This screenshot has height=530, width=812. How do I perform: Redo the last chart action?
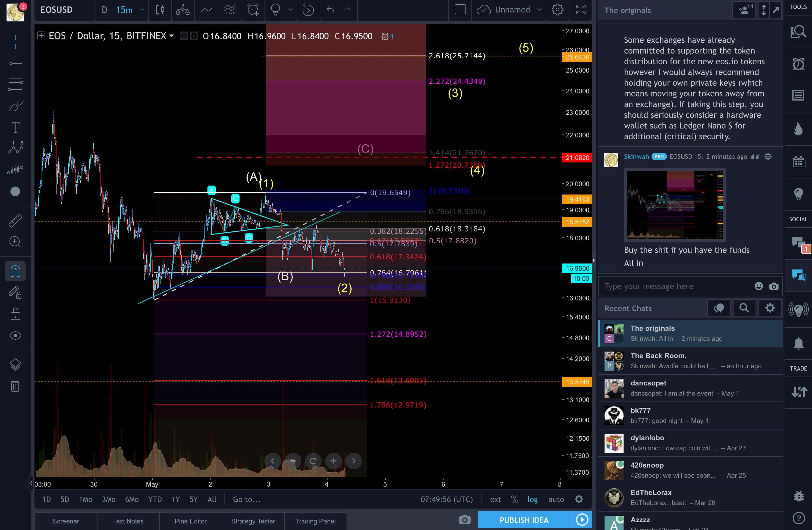coord(347,10)
